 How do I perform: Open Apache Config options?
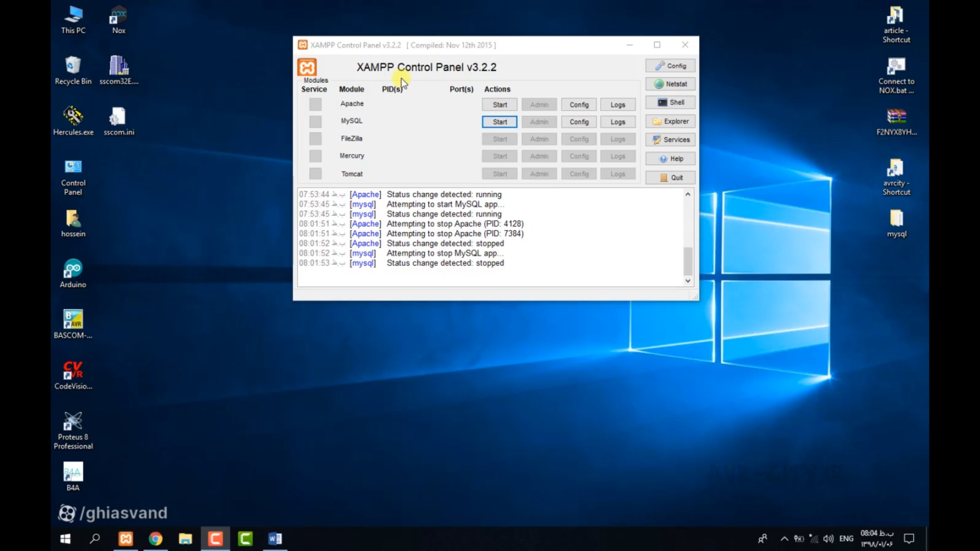pos(579,105)
